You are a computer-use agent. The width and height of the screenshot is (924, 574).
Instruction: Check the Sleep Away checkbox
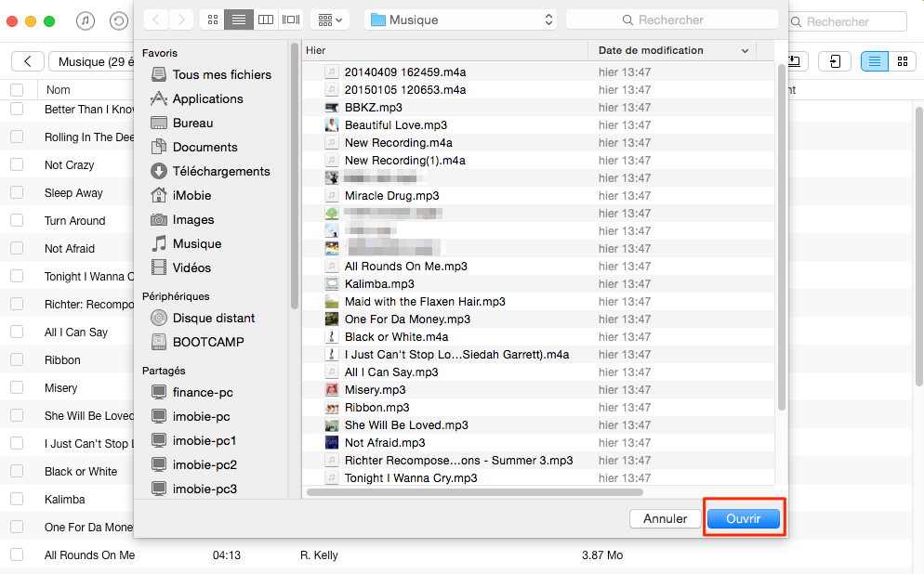(17, 192)
